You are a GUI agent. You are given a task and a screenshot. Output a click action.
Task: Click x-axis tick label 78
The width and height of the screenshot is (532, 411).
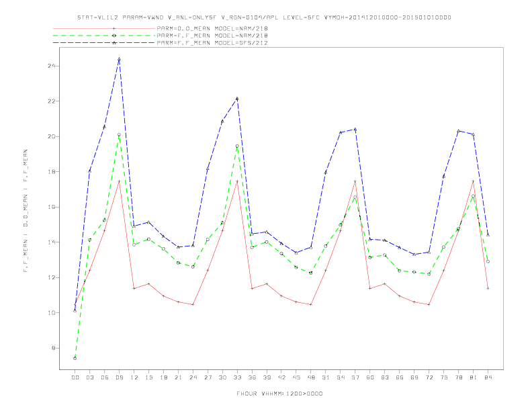tap(458, 377)
